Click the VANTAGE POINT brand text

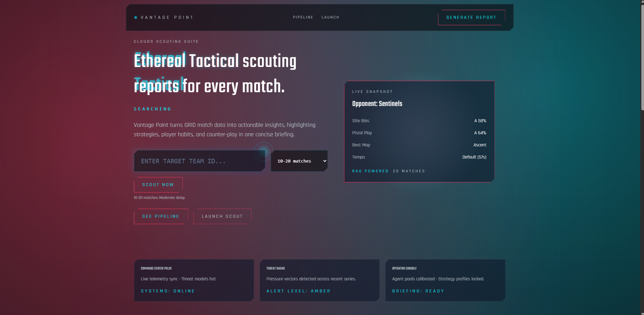click(167, 17)
